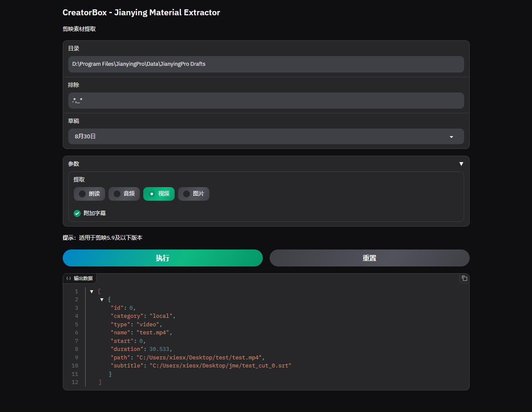The image size is (532, 412).
Task: Click the "path" test.mp4 file path line
Action: [188, 358]
